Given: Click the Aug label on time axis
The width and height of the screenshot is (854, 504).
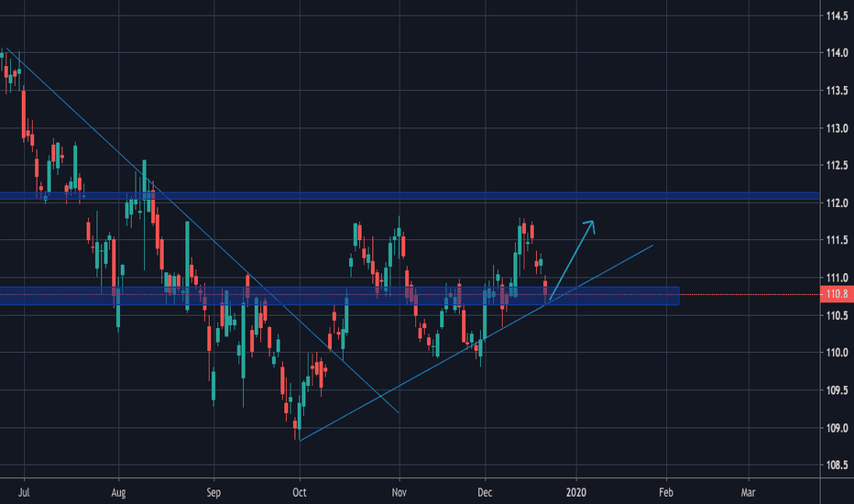Looking at the screenshot, I should pos(118,493).
